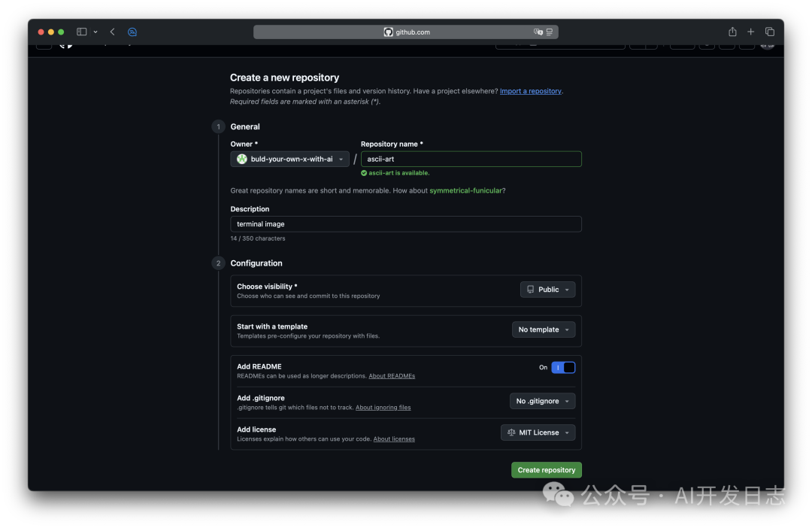Click the Repository name field
Image resolution: width=812 pixels, height=528 pixels.
tap(471, 159)
